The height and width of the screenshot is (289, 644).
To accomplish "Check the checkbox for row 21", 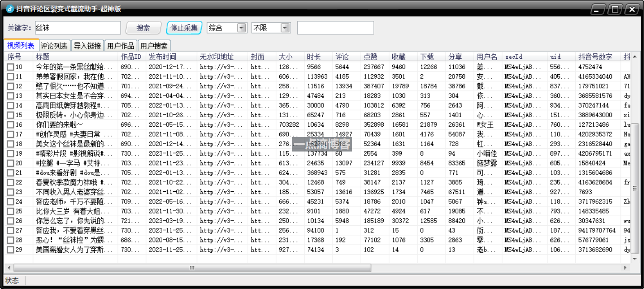I will coord(10,173).
